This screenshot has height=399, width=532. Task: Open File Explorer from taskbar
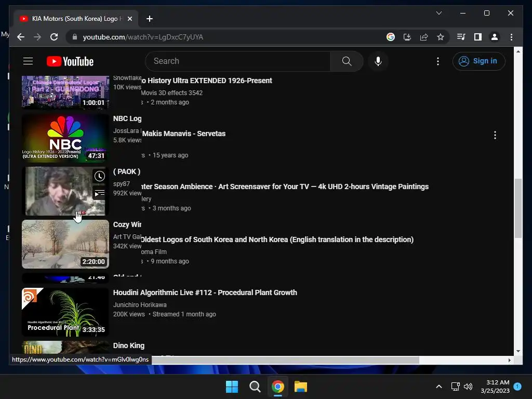coord(301,387)
